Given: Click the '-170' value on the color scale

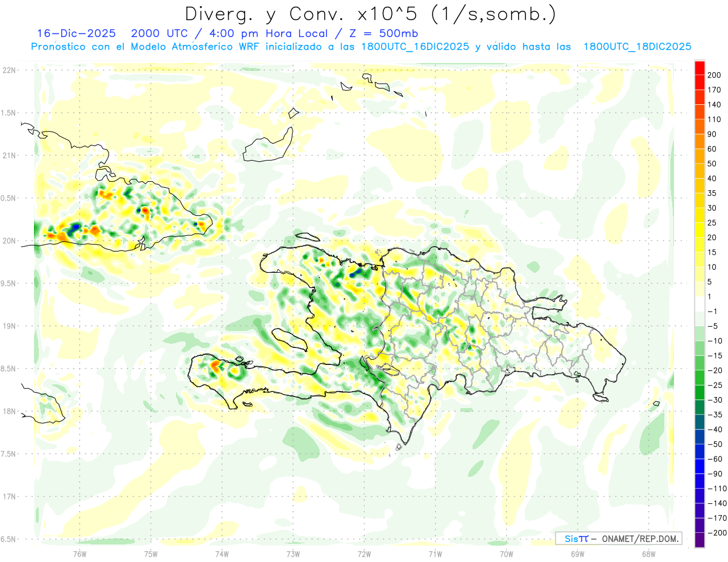Looking at the screenshot, I should [716, 518].
